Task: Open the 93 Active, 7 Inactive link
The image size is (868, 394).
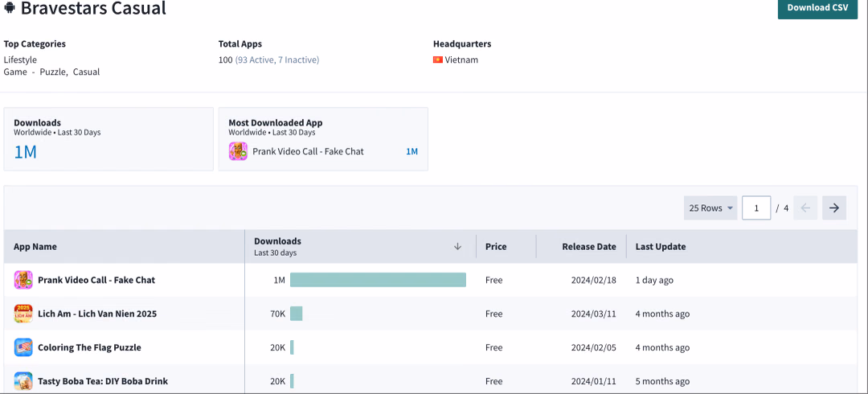Action: pyautogui.click(x=277, y=60)
